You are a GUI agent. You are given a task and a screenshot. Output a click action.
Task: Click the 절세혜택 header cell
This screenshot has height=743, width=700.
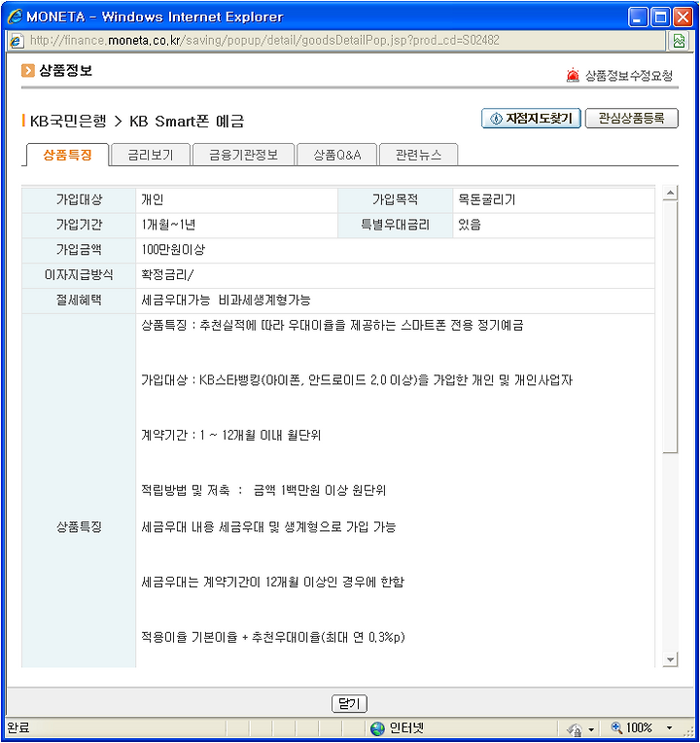[x=79, y=301]
